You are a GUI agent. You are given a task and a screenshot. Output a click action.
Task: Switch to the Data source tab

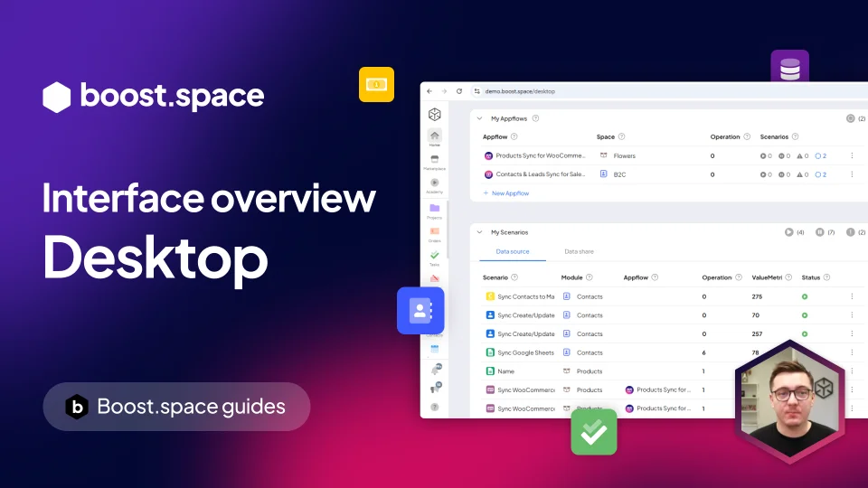513,252
